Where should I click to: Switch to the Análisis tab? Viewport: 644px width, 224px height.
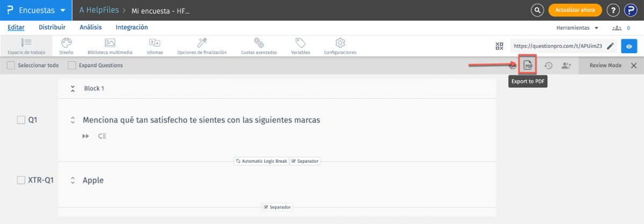click(91, 27)
